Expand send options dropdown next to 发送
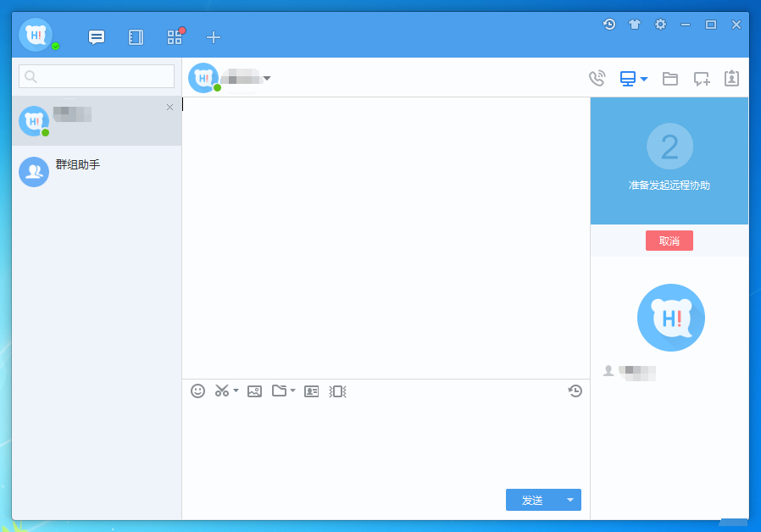The height and width of the screenshot is (532, 761). pos(570,500)
